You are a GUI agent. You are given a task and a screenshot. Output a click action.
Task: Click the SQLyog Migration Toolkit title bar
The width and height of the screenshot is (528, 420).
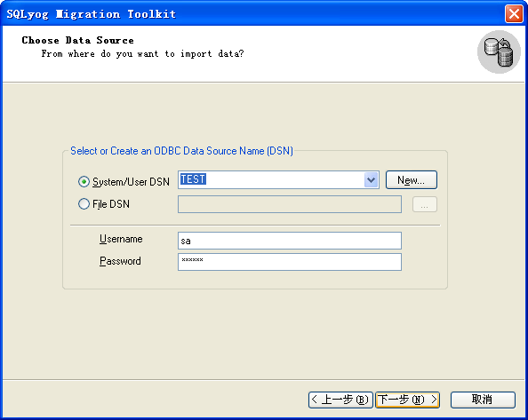[252, 14]
